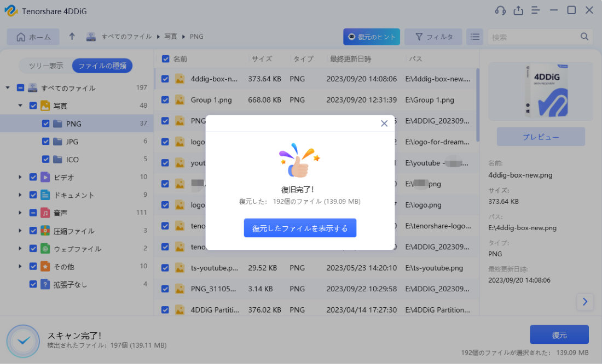
Task: Click the file list vertical scrollbar
Action: (478, 105)
